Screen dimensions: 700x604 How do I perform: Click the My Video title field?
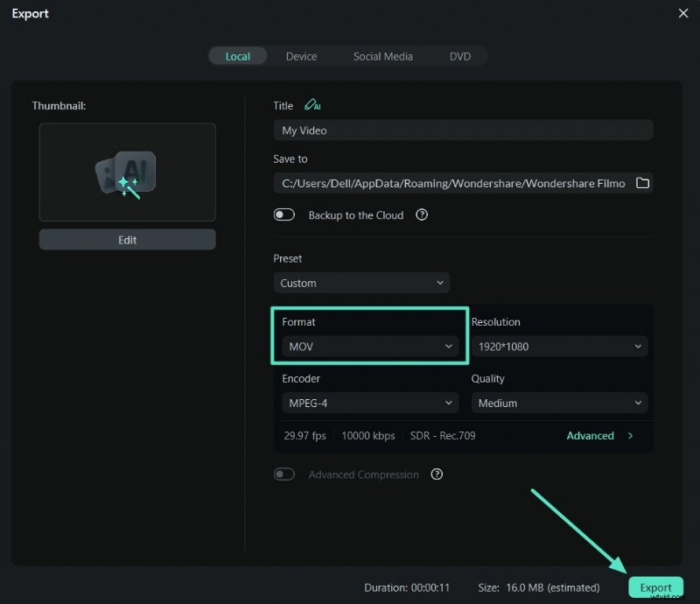[x=463, y=130]
